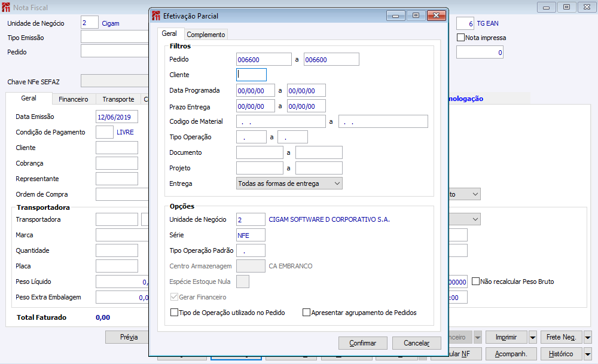Click the Prévia button
Screen dimensions: 598x364
pyautogui.click(x=129, y=337)
